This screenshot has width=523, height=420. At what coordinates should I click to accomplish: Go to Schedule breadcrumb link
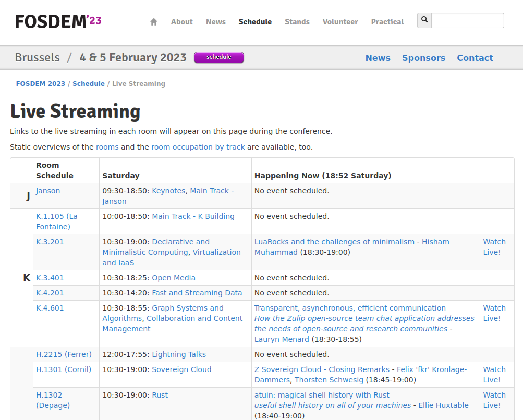(x=89, y=84)
